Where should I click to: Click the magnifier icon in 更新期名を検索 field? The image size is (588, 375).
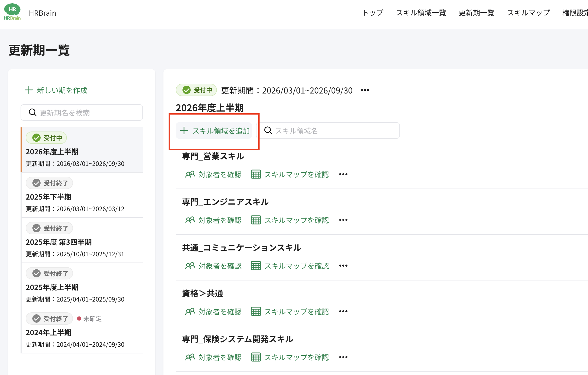pos(33,113)
